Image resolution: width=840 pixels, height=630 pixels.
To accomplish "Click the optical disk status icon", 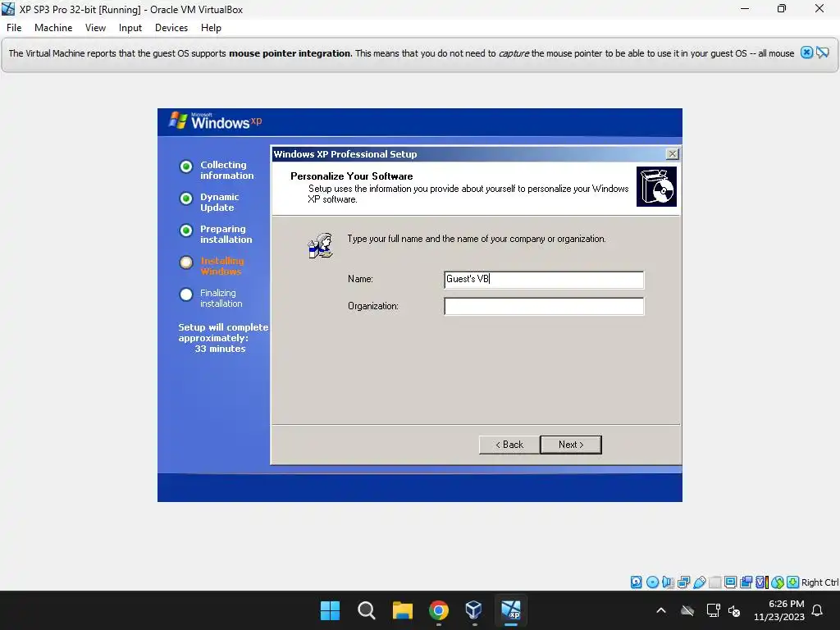I will click(652, 582).
